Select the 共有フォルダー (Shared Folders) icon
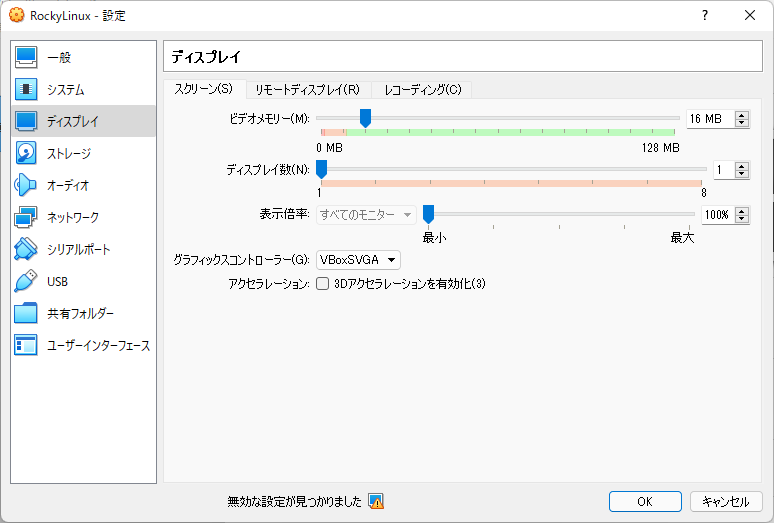 coord(26,314)
